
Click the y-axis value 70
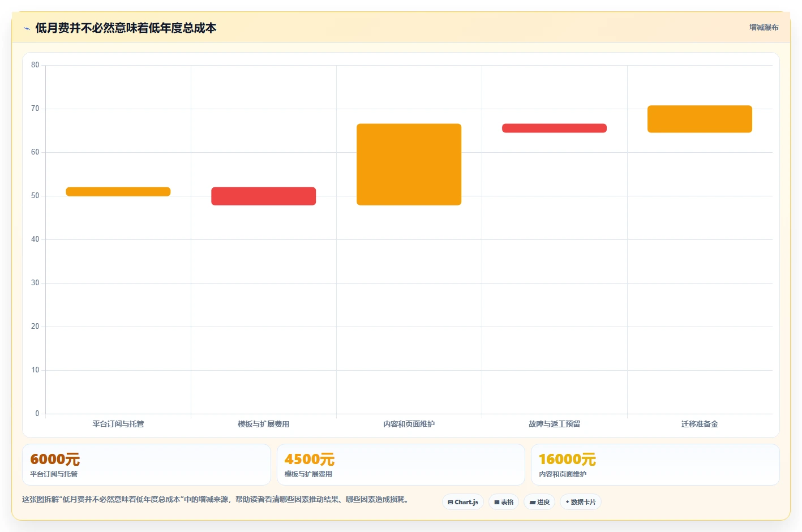coord(35,109)
